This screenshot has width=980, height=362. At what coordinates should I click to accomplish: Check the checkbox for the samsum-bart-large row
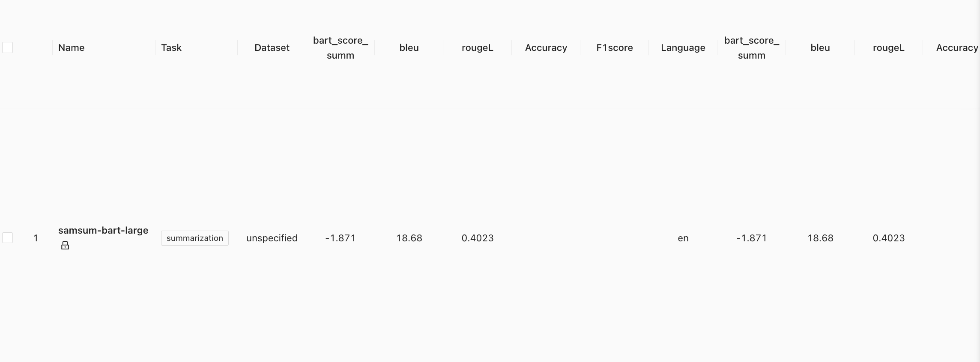point(7,237)
